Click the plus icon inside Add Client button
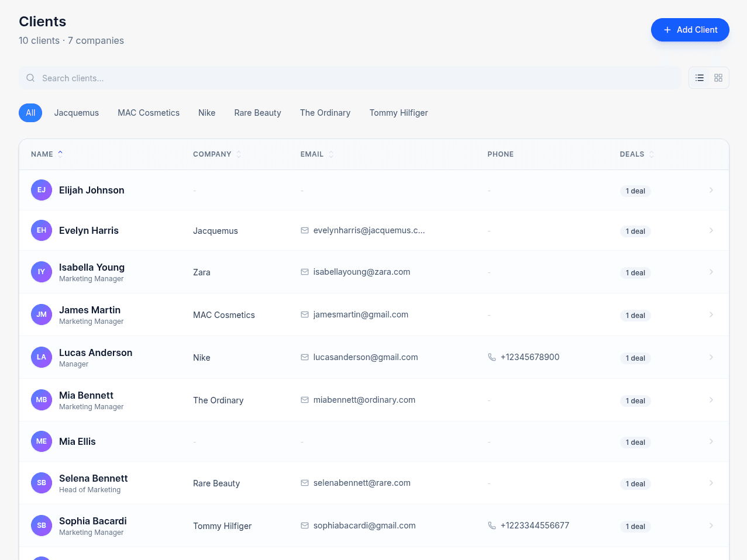This screenshot has height=560, width=747. click(x=667, y=30)
